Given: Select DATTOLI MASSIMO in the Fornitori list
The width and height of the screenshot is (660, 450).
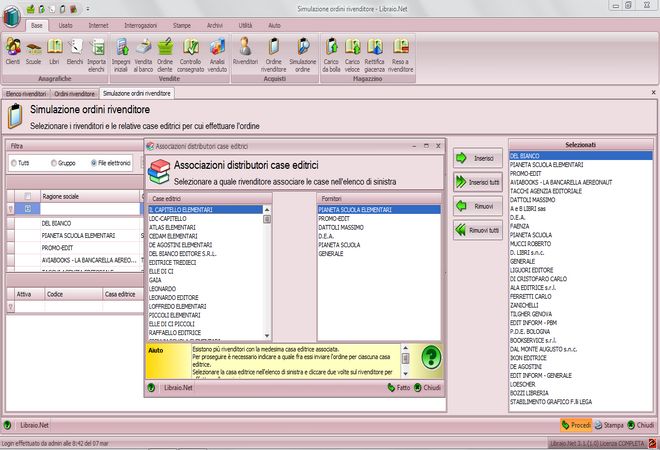Looking at the screenshot, I should (378, 227).
